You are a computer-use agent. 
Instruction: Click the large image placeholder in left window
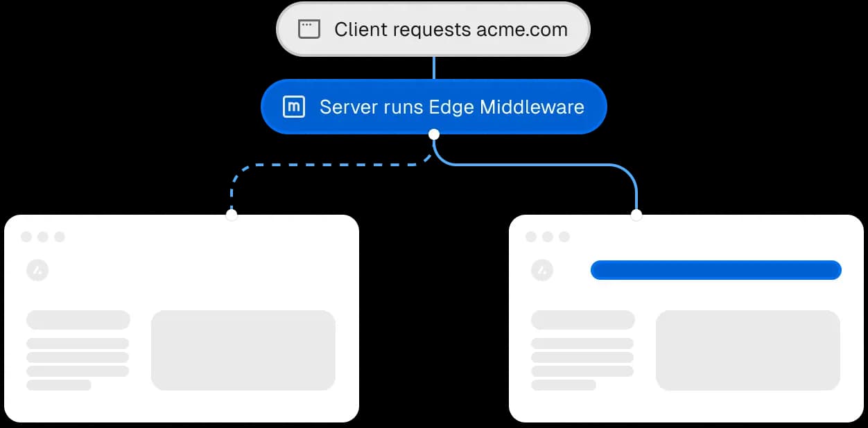coord(243,350)
